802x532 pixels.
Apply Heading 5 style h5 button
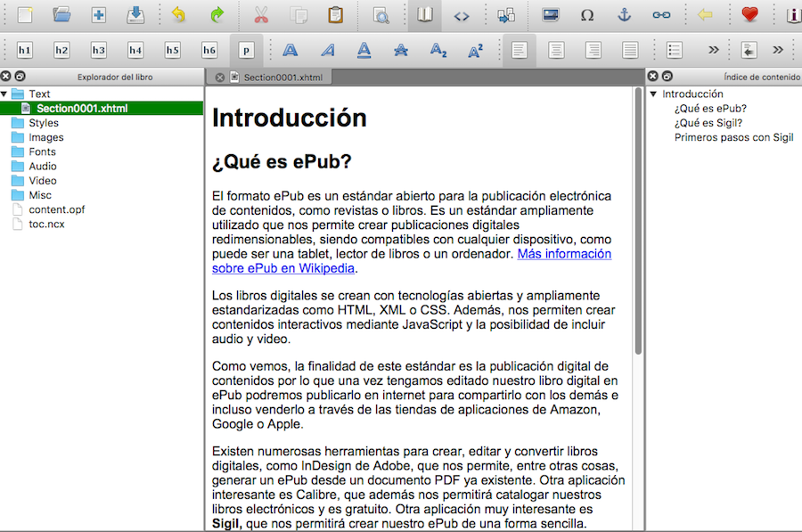(x=172, y=50)
